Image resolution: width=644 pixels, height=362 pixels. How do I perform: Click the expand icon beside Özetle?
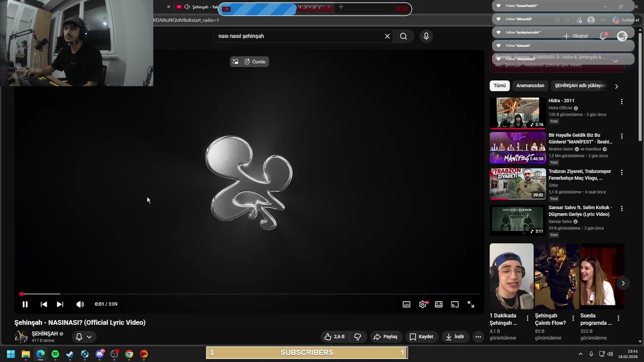pyautogui.click(x=235, y=62)
